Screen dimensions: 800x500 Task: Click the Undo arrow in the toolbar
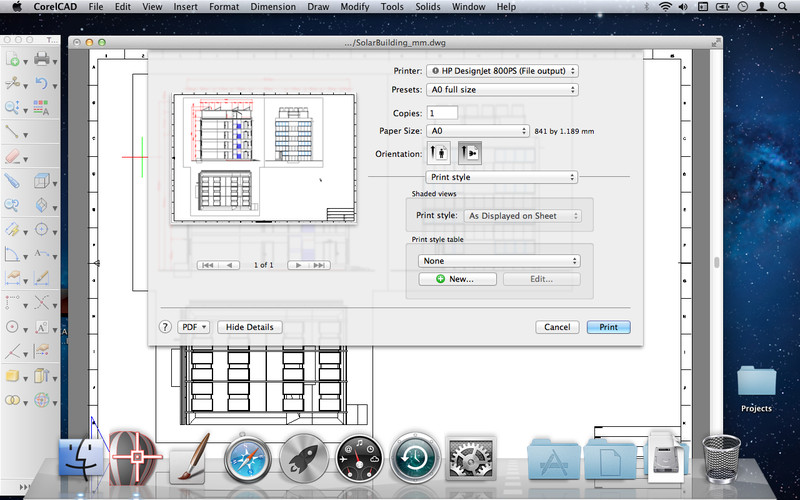click(42, 82)
